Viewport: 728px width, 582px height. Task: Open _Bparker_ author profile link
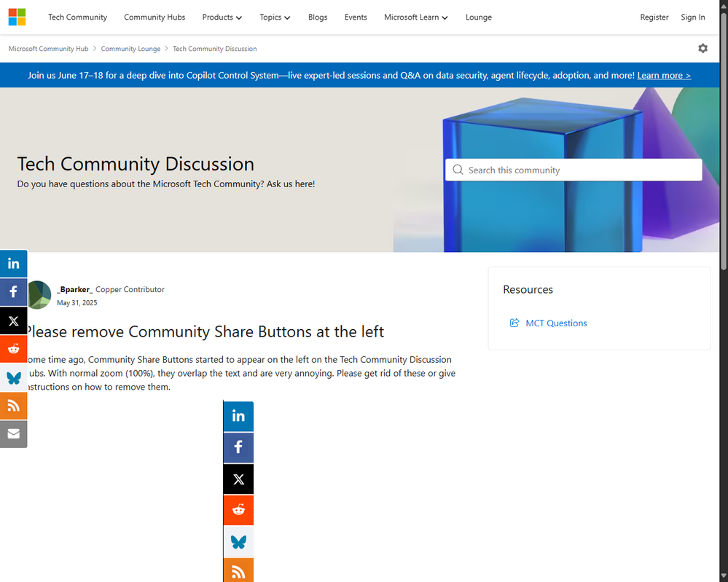75,289
